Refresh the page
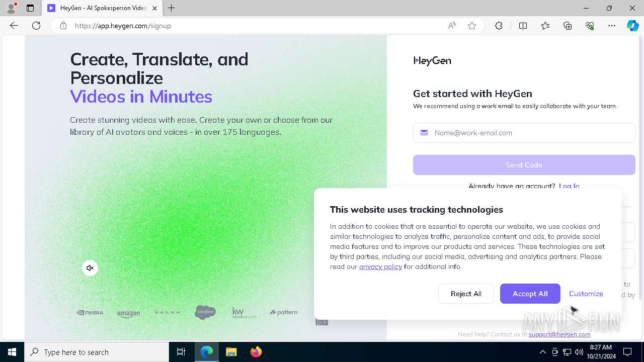Viewport: 644px width, 362px height. tap(36, 26)
